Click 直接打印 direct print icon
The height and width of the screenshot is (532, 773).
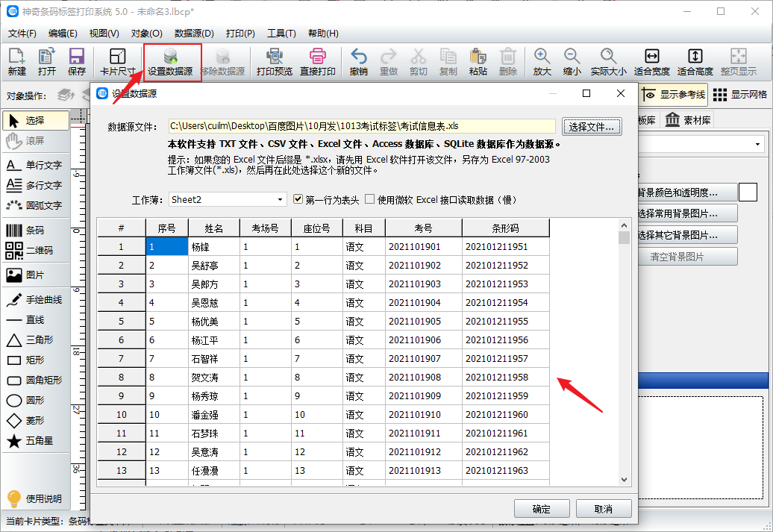[x=318, y=62]
